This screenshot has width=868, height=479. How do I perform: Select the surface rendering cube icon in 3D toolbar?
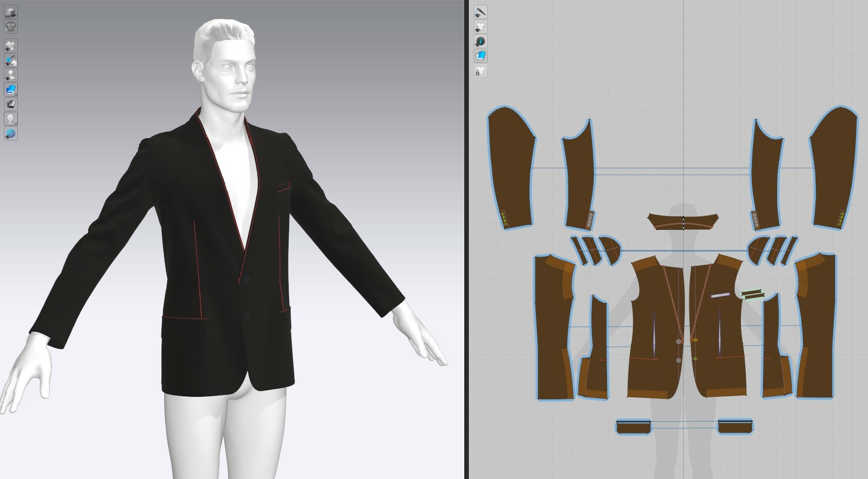coord(10,11)
